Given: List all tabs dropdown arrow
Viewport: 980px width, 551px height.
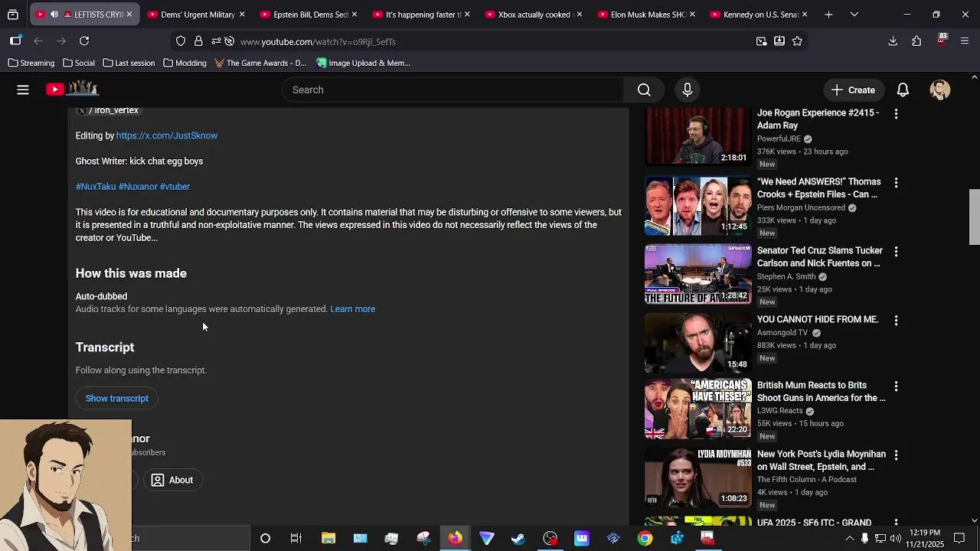Looking at the screenshot, I should (x=854, y=14).
